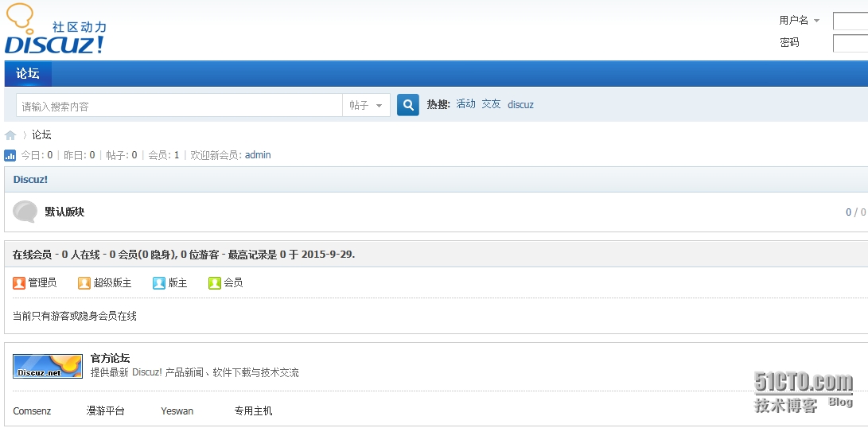This screenshot has height=428, width=868.
Task: Open the 在线会员 heading link
Action: [x=32, y=255]
